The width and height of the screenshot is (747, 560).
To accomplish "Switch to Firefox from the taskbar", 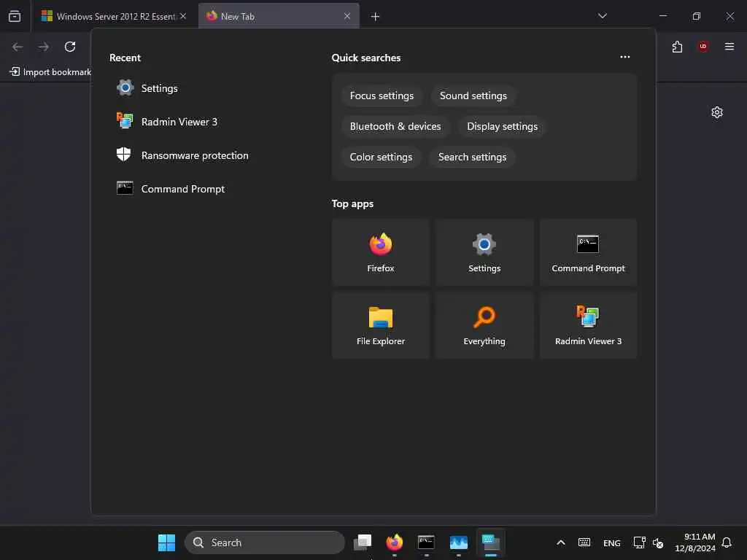I will tap(395, 542).
